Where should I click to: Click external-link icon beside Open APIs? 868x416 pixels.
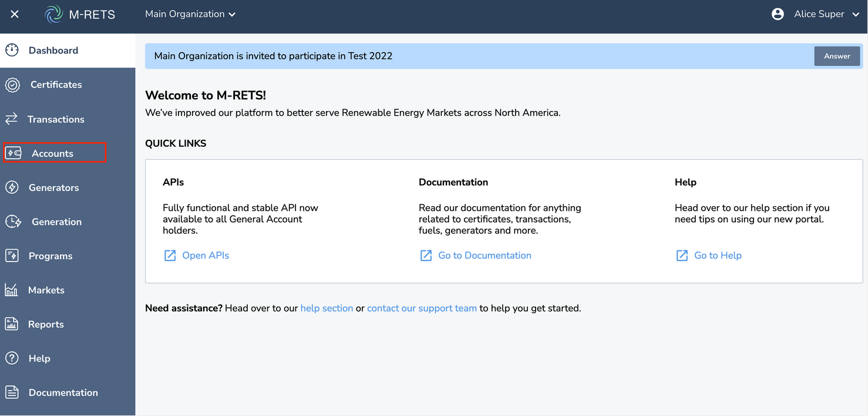170,256
